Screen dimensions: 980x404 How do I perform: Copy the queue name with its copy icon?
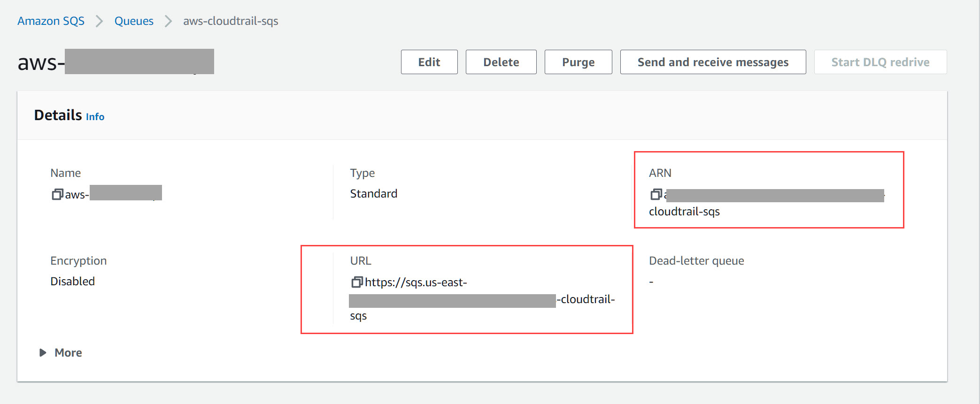[x=57, y=194]
